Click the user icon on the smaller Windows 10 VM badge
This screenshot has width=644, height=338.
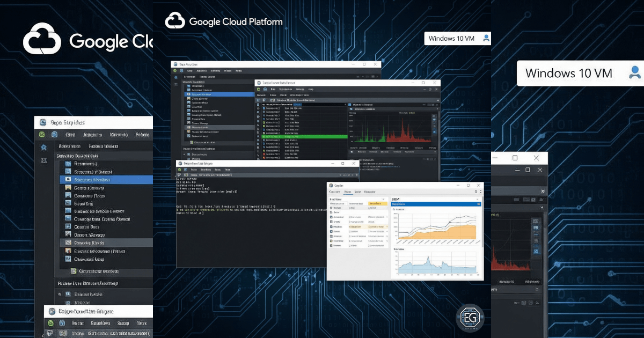tap(486, 38)
